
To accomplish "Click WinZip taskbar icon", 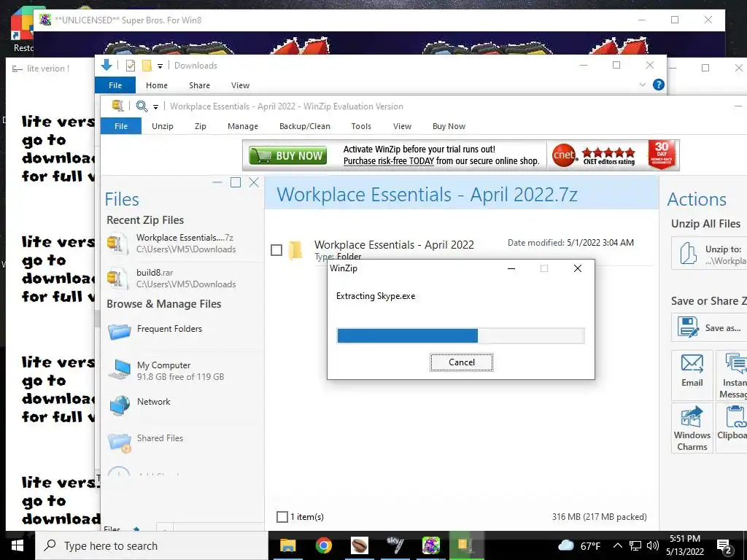I will click(x=466, y=545).
